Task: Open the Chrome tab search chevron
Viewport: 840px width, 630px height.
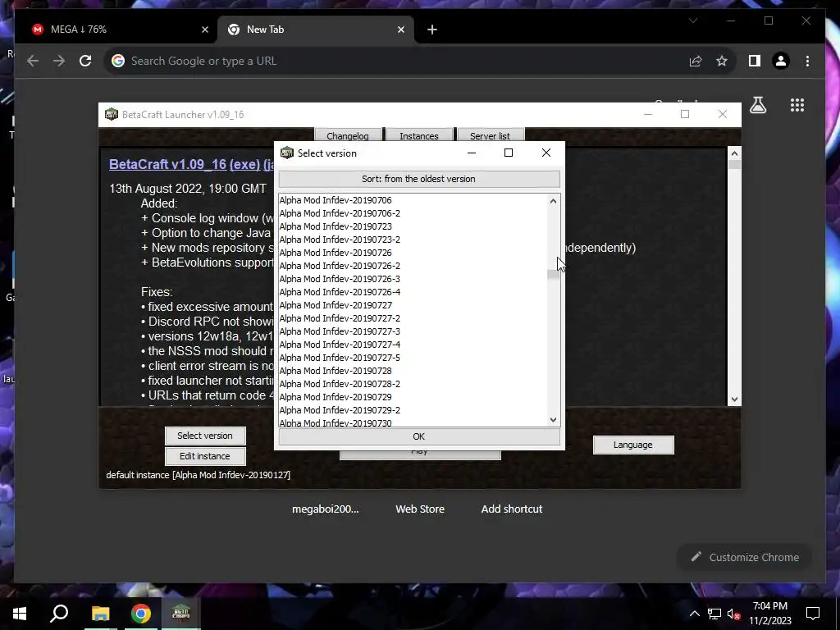Action: (693, 21)
